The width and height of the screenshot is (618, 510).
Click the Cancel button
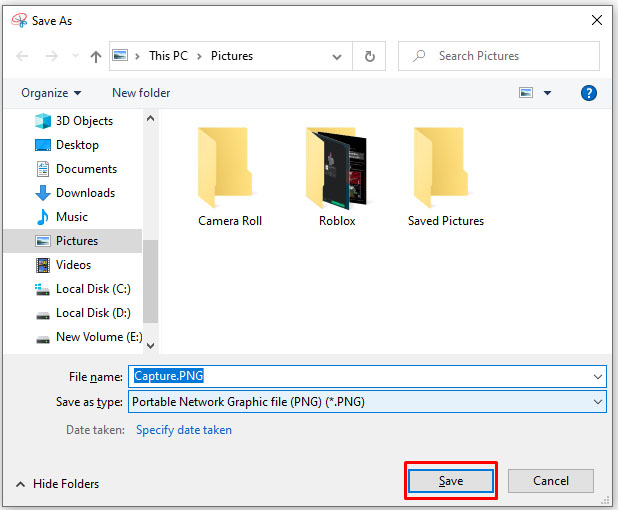[x=551, y=480]
